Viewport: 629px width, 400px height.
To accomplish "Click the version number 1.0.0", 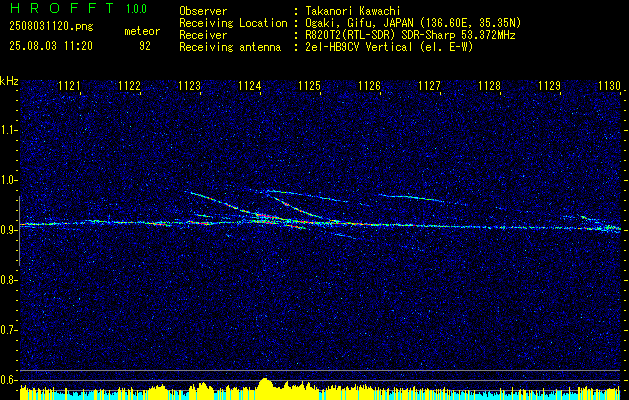I will pos(136,9).
